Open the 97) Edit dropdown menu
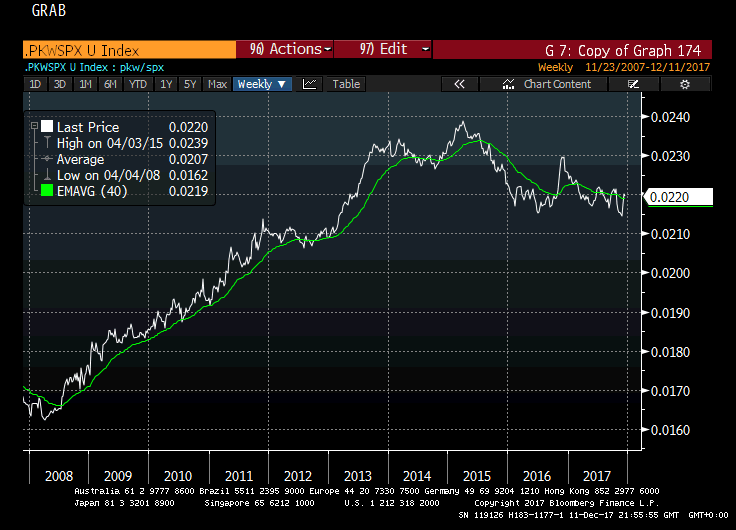Image resolution: width=736 pixels, height=530 pixels. [x=383, y=49]
